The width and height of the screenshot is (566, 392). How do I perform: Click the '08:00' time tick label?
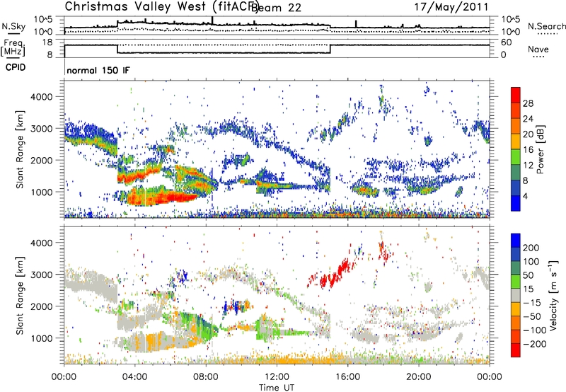pos(205,377)
